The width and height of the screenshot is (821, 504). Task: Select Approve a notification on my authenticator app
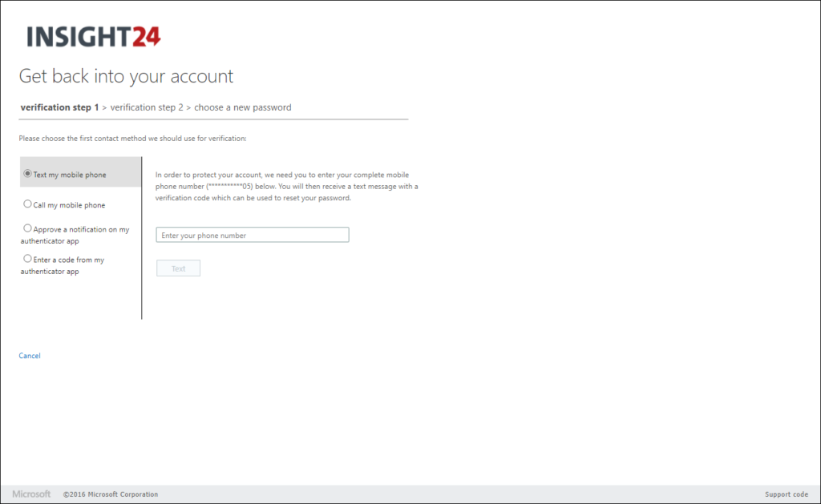pyautogui.click(x=27, y=228)
